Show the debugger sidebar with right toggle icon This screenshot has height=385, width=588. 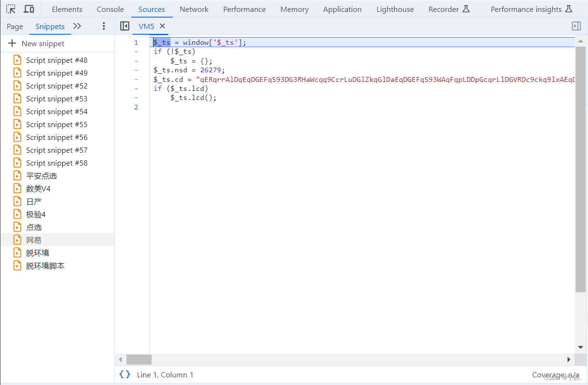[x=576, y=26]
